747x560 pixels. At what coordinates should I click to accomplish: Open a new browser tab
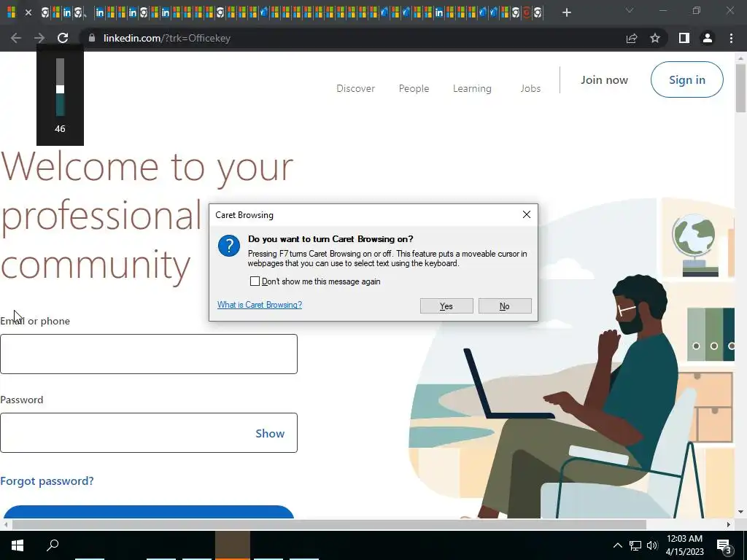[566, 12]
